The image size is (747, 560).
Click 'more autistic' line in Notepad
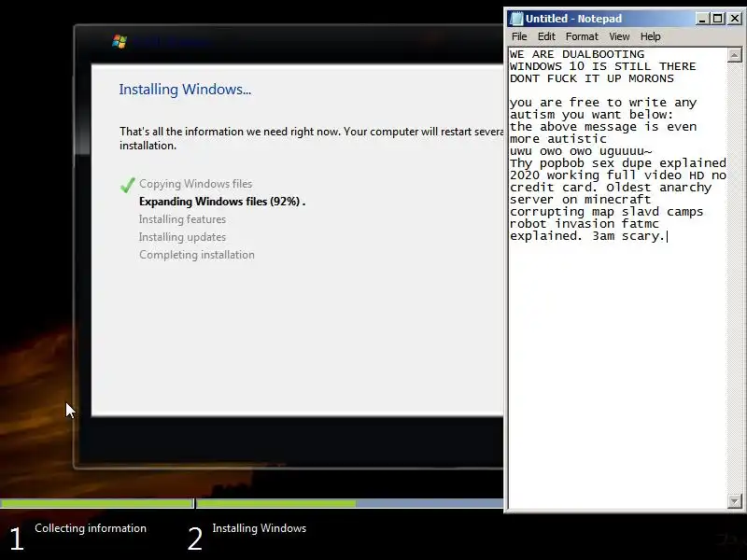click(x=557, y=139)
